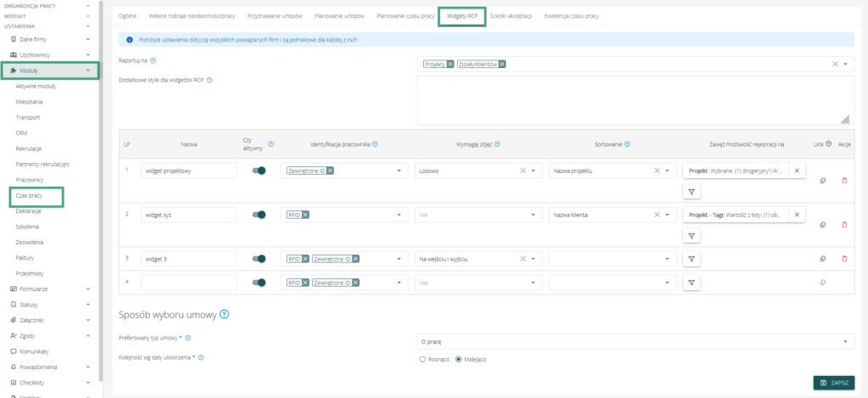Image resolution: width=868 pixels, height=398 pixels.
Task: Show help tooltip for Sposób wyboru umowy
Action: (225, 315)
